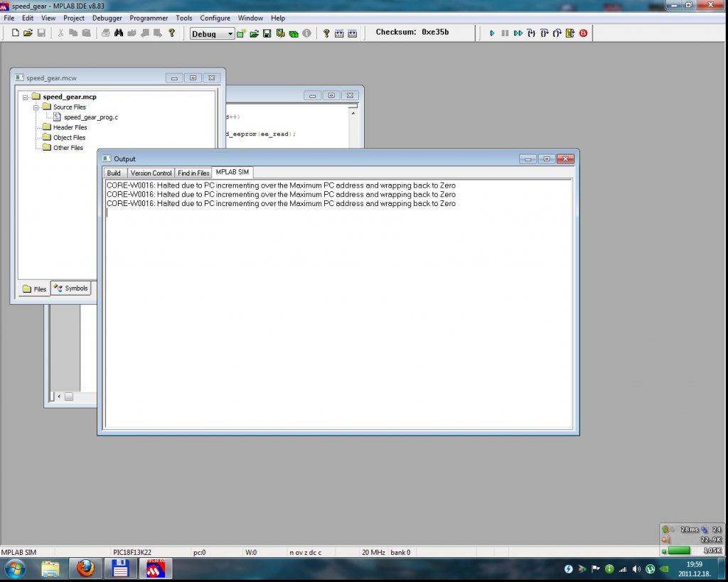This screenshot has width=728, height=582.
Task: Click the New Project icon
Action: [x=241, y=33]
